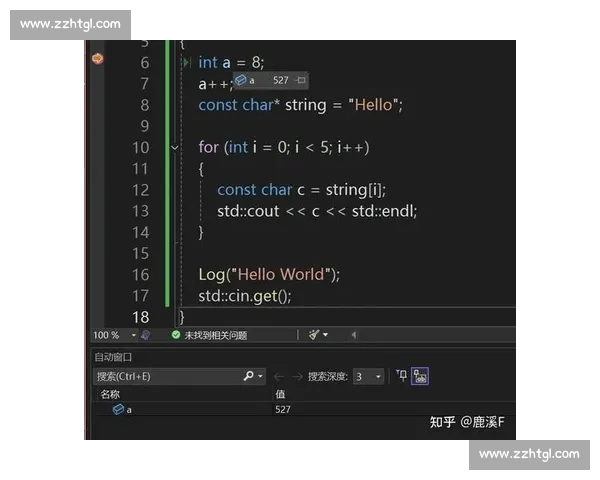Click line number 18 in the gutter
This screenshot has height=480, width=600.
pyautogui.click(x=141, y=317)
